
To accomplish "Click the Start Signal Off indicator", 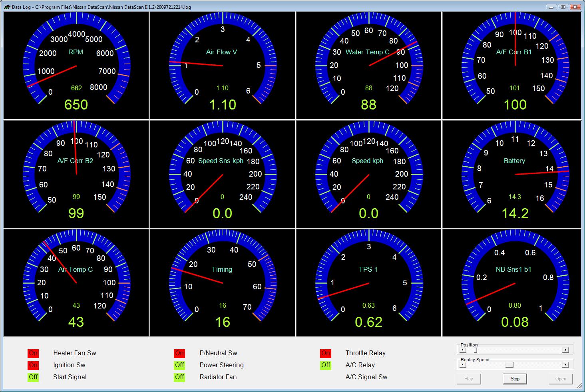I will coord(33,377).
